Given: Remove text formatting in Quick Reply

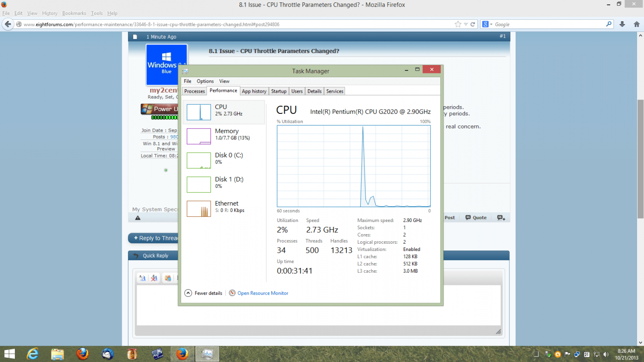Looking at the screenshot, I should (x=154, y=278).
